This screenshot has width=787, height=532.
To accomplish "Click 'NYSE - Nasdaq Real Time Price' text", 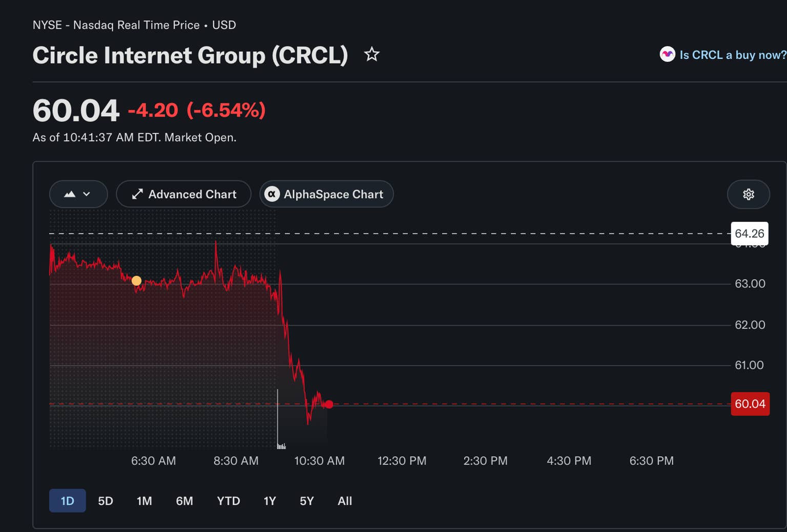I will click(x=116, y=25).
